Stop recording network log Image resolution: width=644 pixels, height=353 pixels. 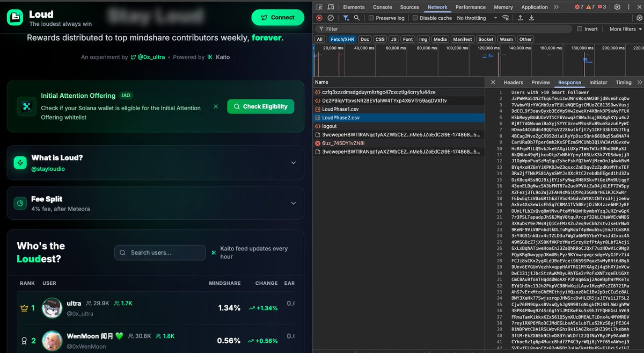[x=320, y=18]
